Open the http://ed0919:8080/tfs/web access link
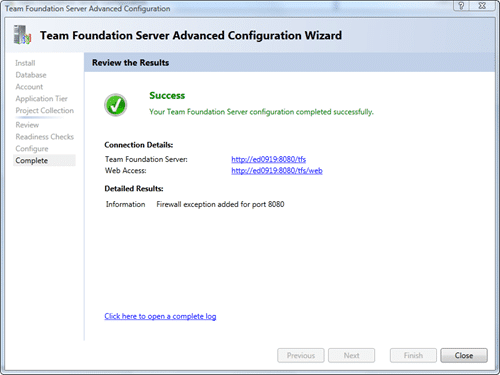Image resolution: width=500 pixels, height=375 pixels. point(277,171)
